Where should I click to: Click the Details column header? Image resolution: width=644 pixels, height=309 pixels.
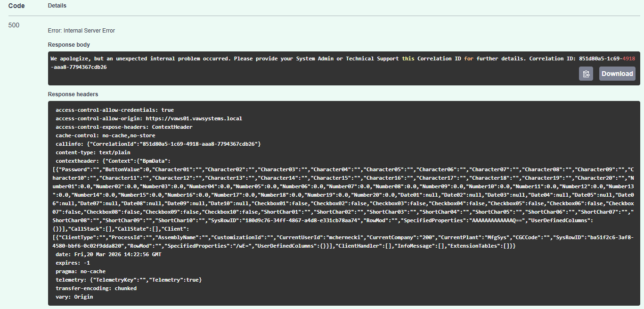coord(57,6)
